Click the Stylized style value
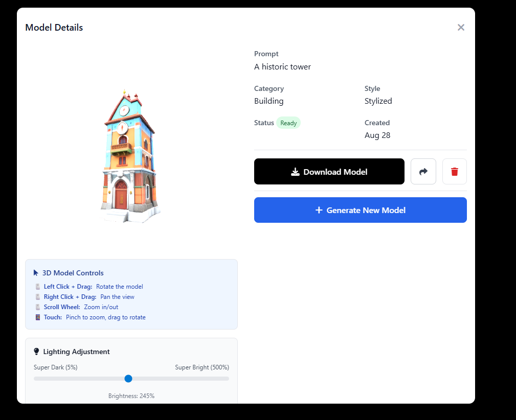Image resolution: width=516 pixels, height=420 pixels. (378, 101)
